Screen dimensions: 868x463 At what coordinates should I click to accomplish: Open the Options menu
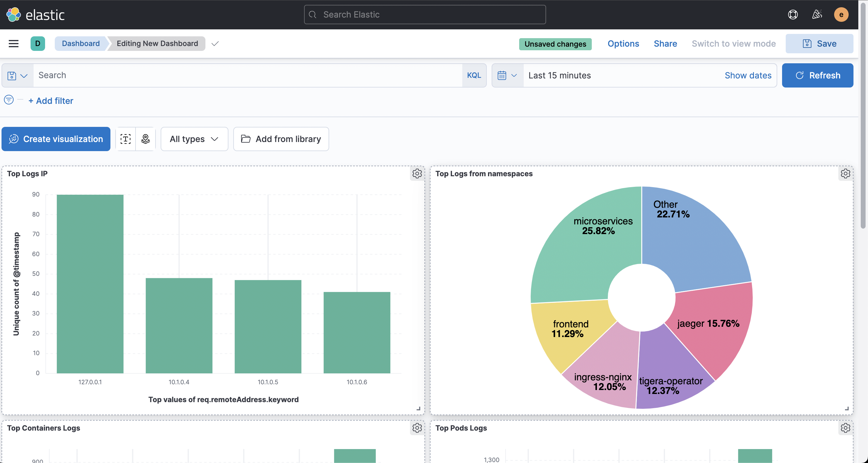pyautogui.click(x=623, y=44)
